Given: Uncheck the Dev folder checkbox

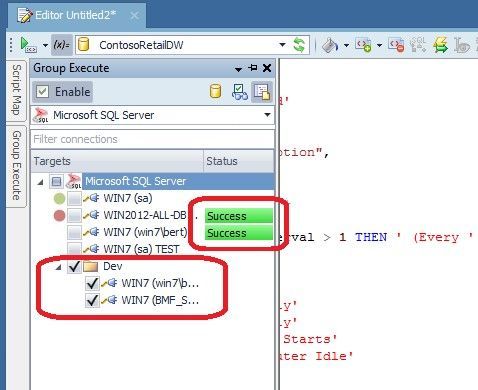Looking at the screenshot, I should coord(74,266).
